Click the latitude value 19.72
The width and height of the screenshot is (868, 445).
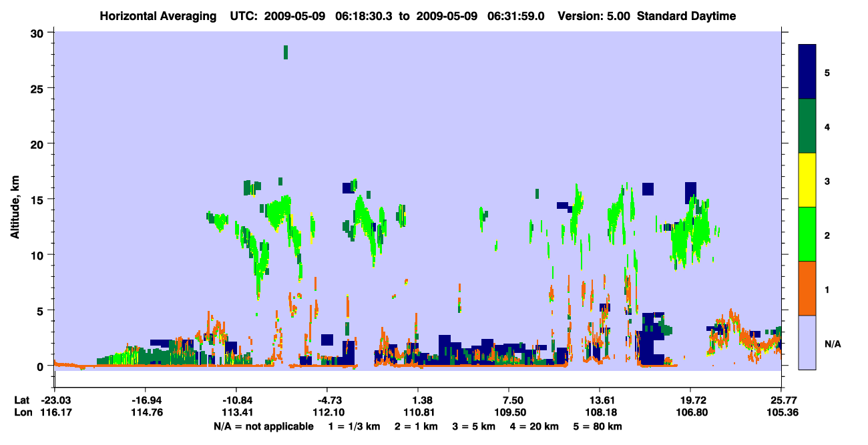coord(690,400)
